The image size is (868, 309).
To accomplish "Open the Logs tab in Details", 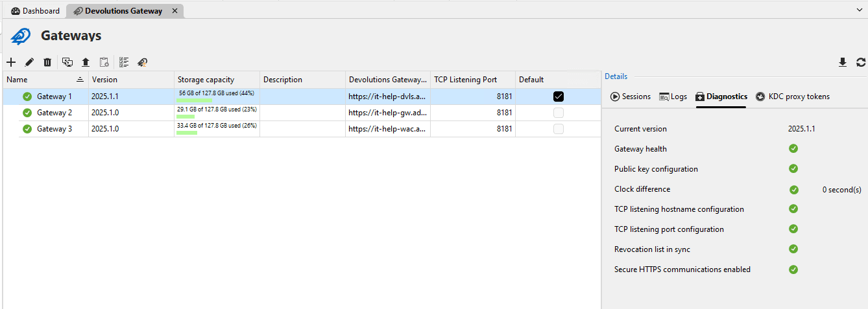I will [673, 97].
